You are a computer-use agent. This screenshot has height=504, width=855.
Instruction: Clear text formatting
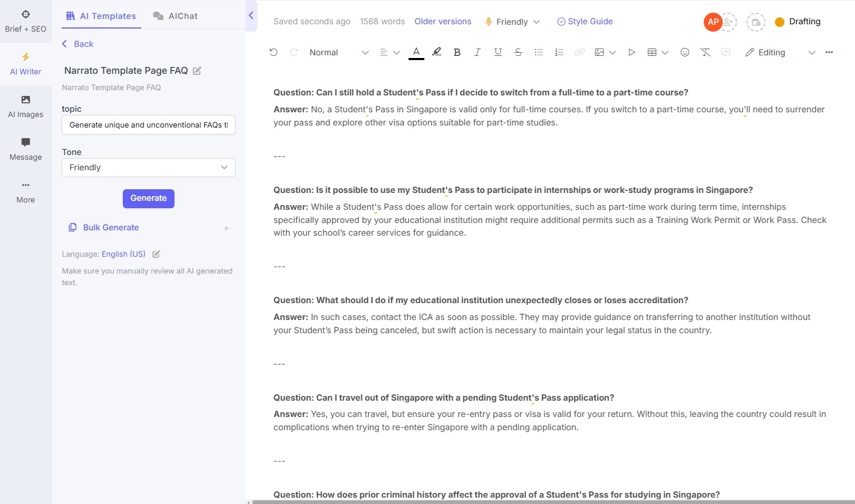pyautogui.click(x=705, y=52)
